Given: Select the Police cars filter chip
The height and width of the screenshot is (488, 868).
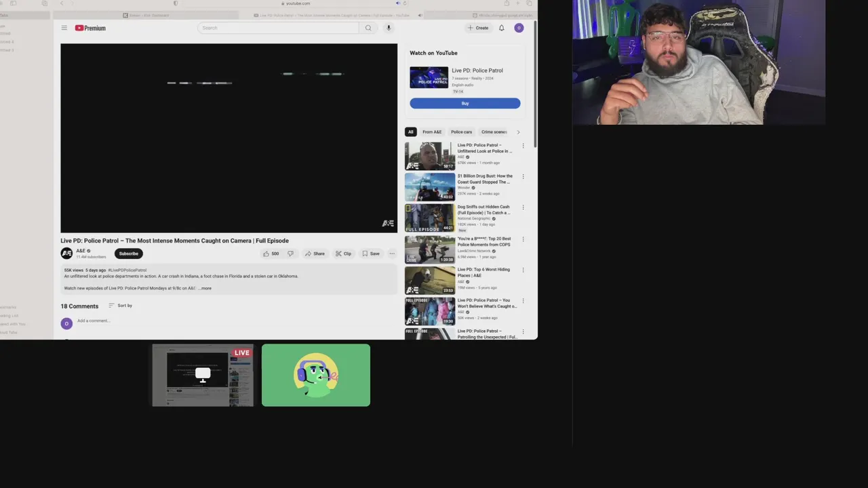Looking at the screenshot, I should tap(461, 132).
